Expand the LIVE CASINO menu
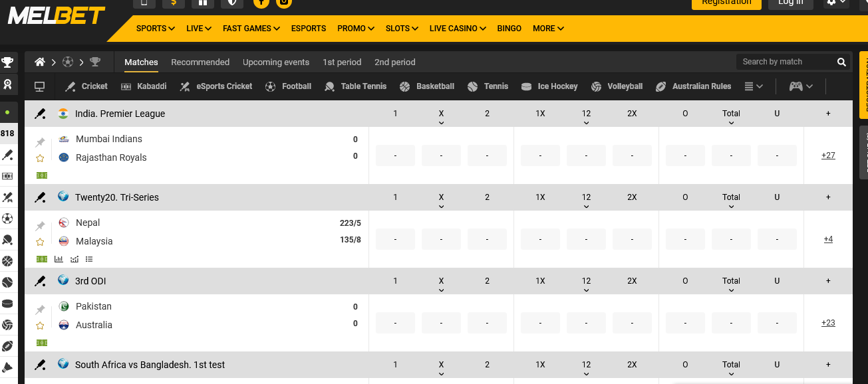The width and height of the screenshot is (868, 384). tap(458, 29)
